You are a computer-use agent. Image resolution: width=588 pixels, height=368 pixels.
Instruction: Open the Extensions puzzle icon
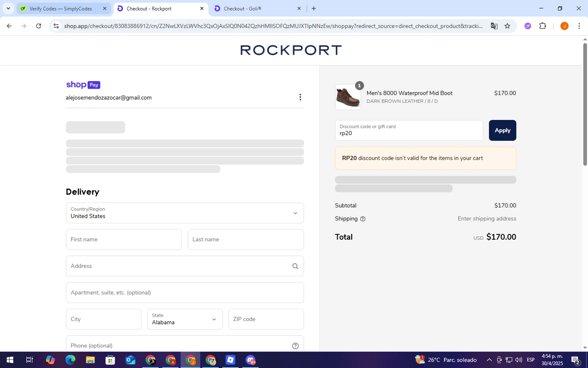point(543,26)
